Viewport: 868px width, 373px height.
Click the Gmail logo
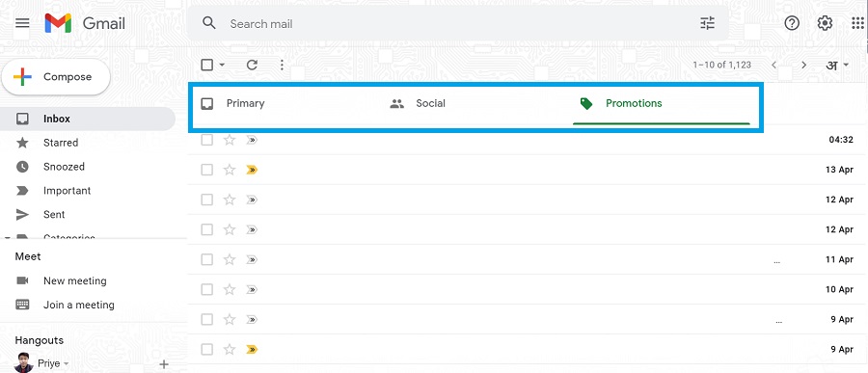point(85,23)
